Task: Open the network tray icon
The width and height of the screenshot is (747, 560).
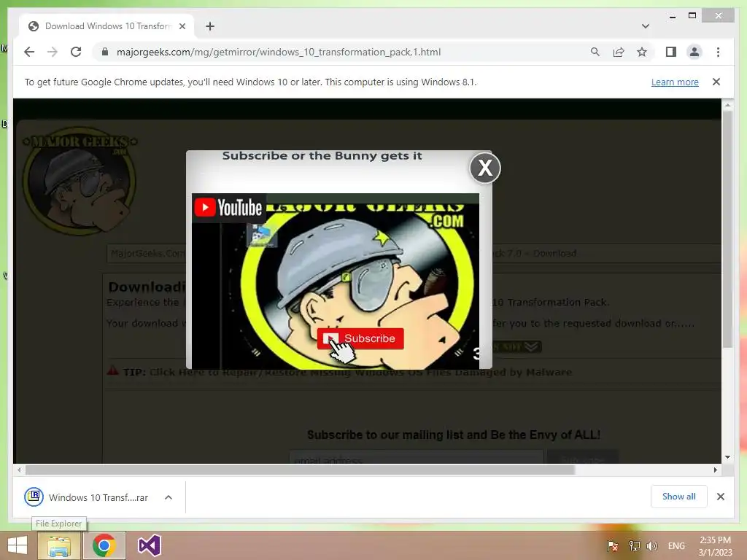Action: (634, 546)
